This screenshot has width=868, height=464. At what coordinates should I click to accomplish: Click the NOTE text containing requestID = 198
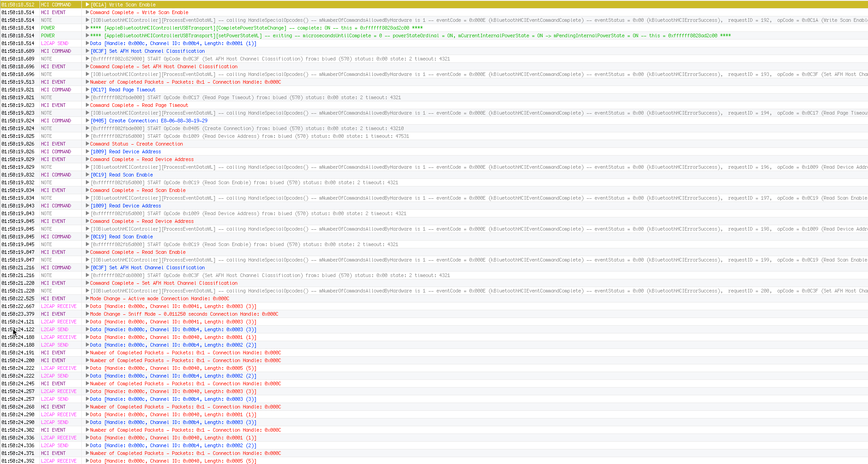tap(479, 229)
